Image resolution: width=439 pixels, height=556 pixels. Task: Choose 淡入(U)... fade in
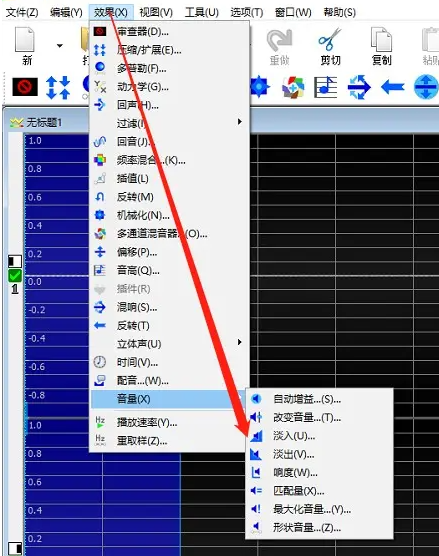(x=319, y=436)
